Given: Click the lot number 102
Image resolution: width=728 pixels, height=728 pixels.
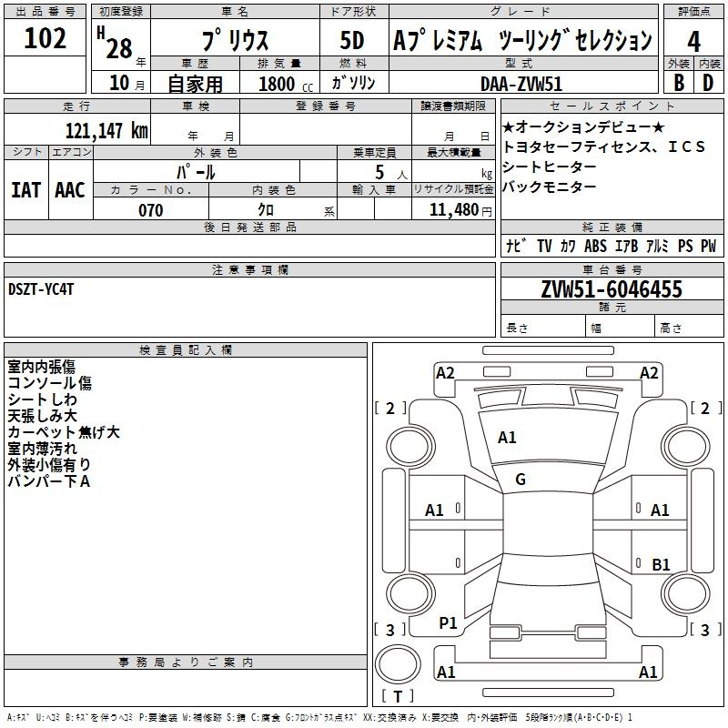Looking at the screenshot, I should tap(45, 39).
